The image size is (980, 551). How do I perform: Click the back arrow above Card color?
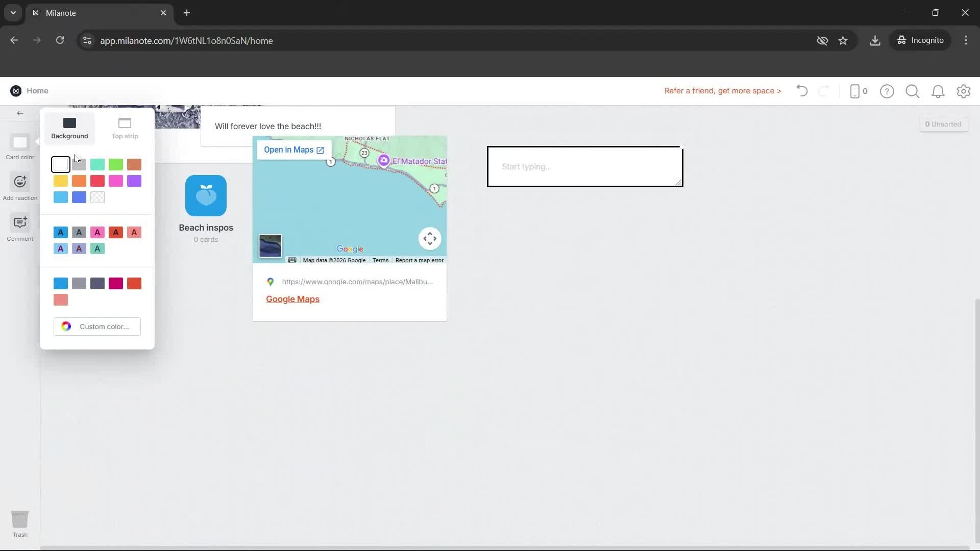(19, 113)
